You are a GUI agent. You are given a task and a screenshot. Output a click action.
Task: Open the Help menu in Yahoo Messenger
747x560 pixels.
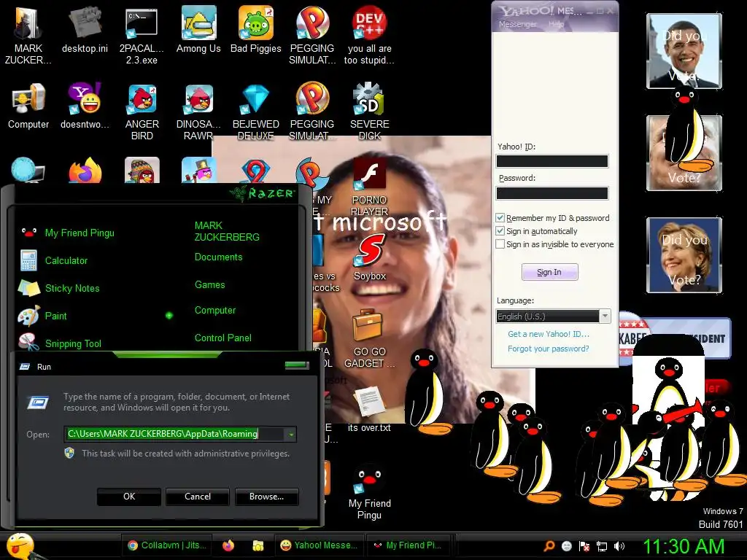click(x=556, y=24)
